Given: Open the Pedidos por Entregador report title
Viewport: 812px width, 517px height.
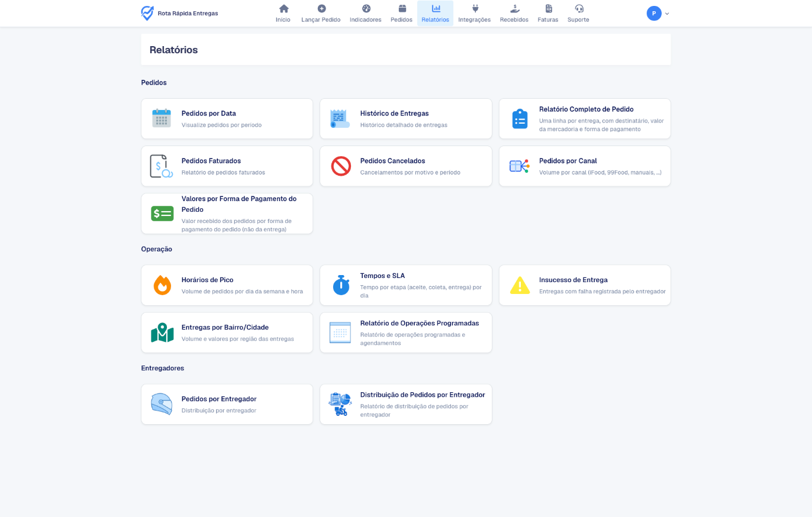Looking at the screenshot, I should coord(219,399).
